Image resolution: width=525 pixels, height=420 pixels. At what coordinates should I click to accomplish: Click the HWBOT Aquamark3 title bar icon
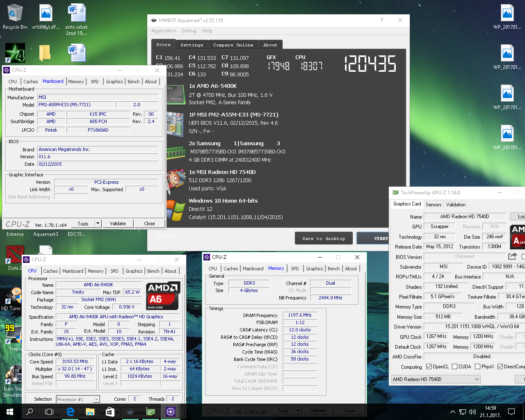coord(154,20)
